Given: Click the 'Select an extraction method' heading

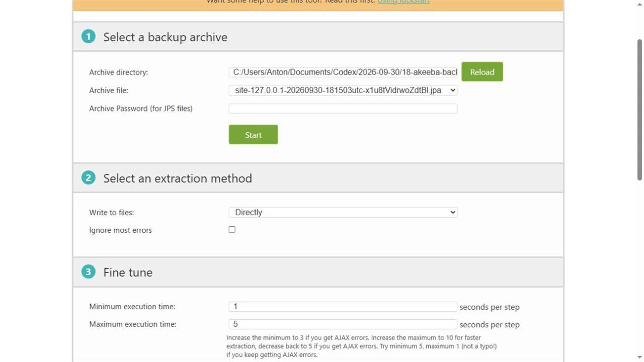Looking at the screenshot, I should point(178,178).
